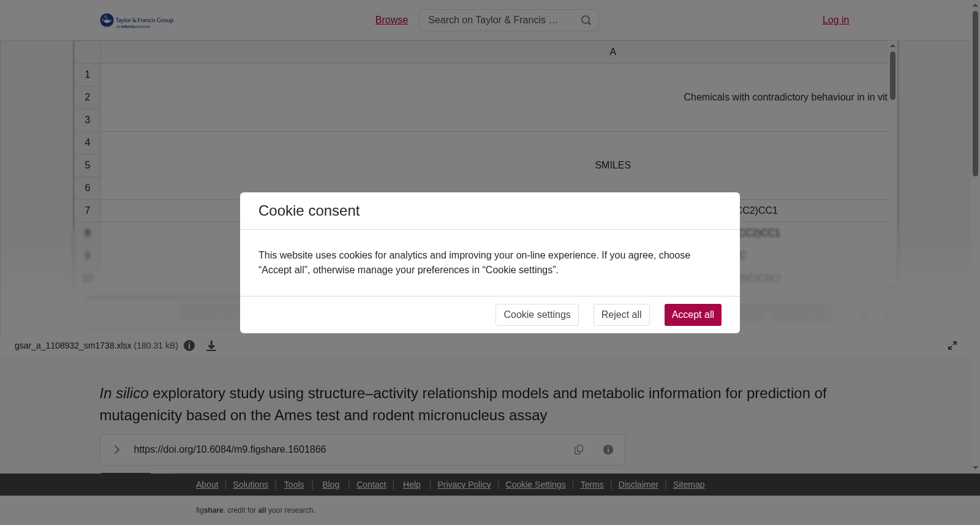Image resolution: width=980 pixels, height=525 pixels.
Task: Copy the DOI link with copy icon
Action: (579, 450)
